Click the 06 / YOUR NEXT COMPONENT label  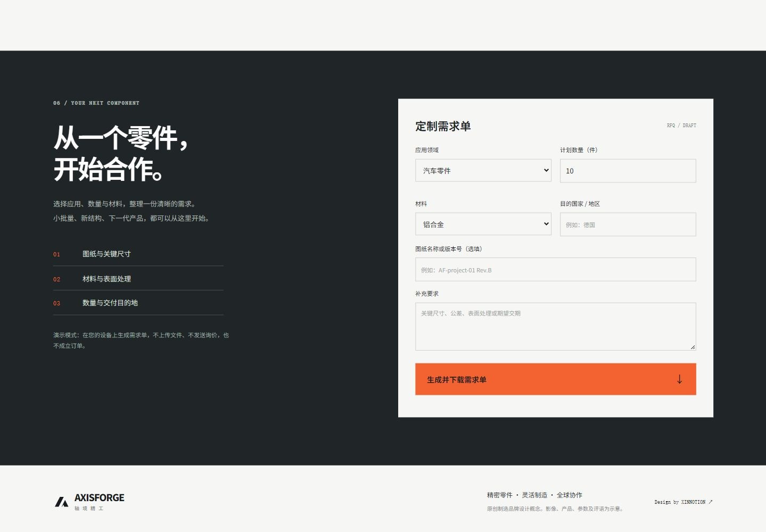pos(96,103)
